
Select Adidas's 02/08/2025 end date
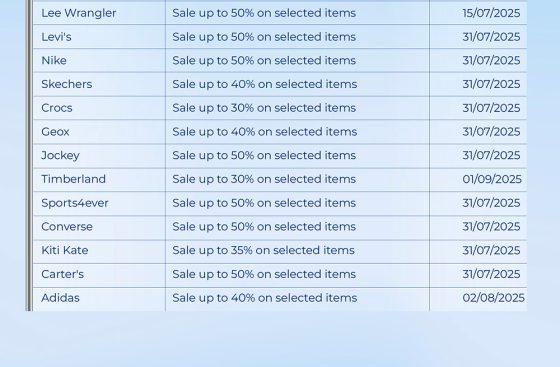click(493, 298)
